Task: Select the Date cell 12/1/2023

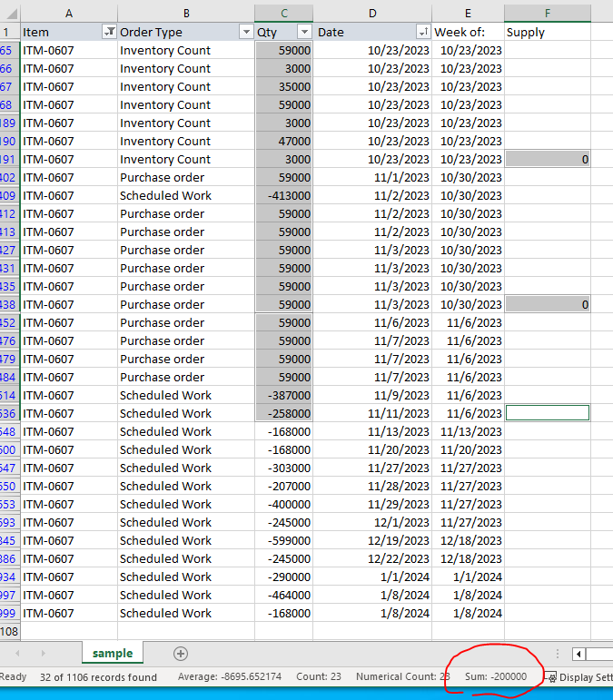Action: point(372,522)
